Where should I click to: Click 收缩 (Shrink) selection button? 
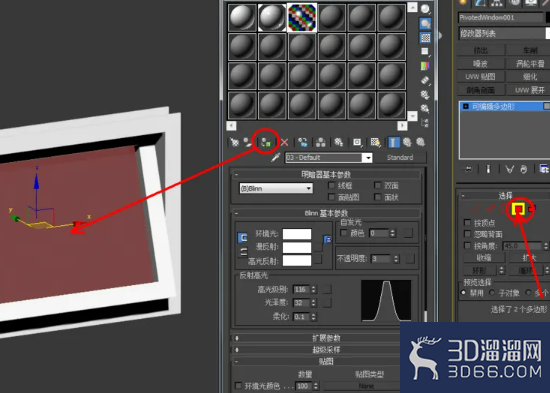pos(484,258)
